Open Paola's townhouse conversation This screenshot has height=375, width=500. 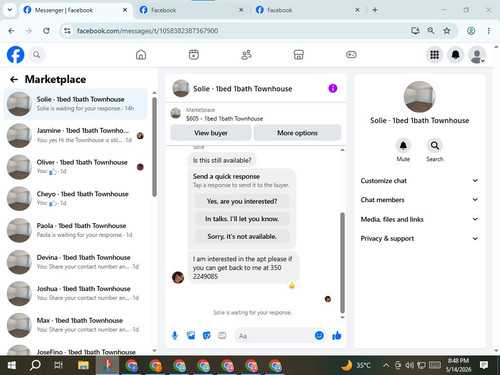click(76, 230)
